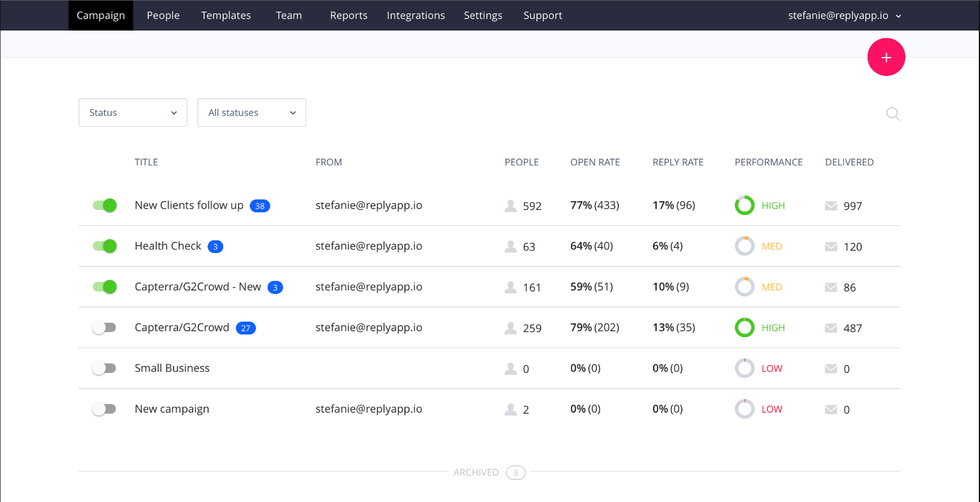Open New Clients follow up campaign
The height and width of the screenshot is (502, 980).
coord(189,205)
